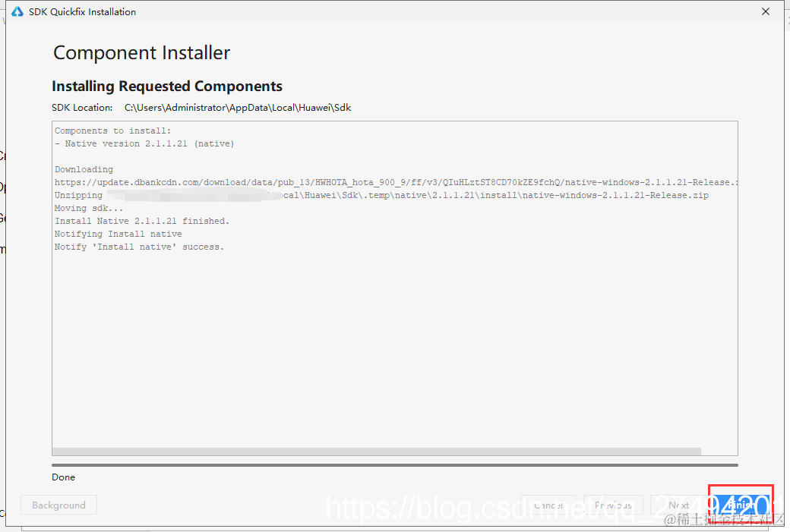Image resolution: width=790 pixels, height=532 pixels.
Task: Click the 'Moving sdk...' log line
Action: (x=89, y=209)
